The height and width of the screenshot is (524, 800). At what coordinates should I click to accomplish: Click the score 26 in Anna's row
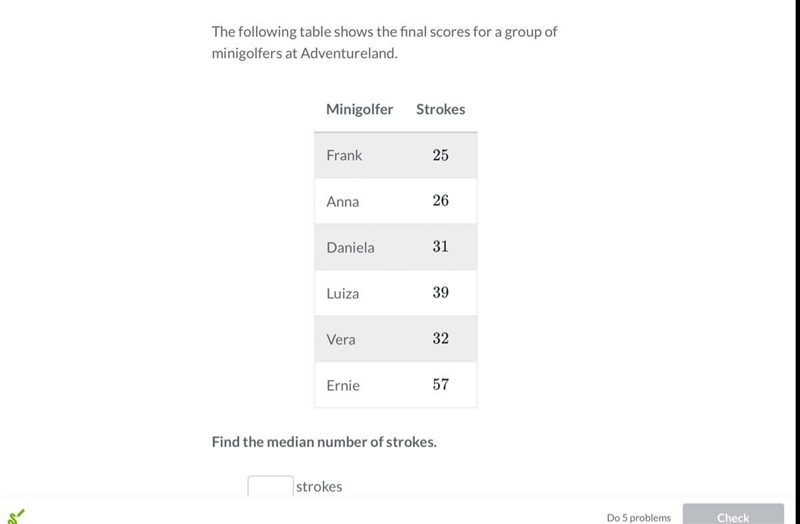[x=441, y=201]
